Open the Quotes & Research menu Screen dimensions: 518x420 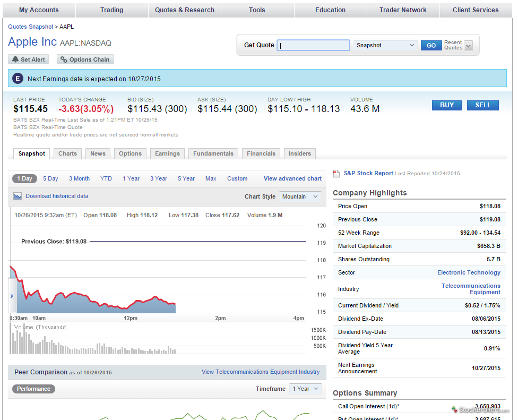click(x=185, y=10)
